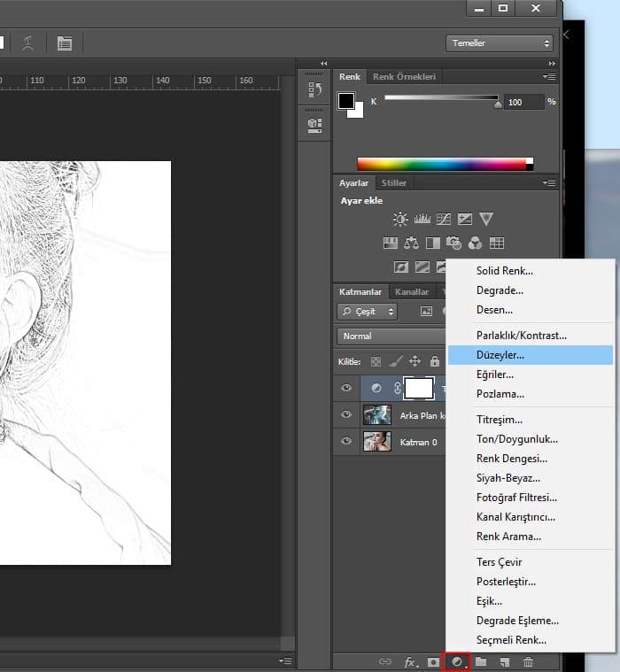Expand the Çeşit layer filter dropdown

[x=367, y=312]
